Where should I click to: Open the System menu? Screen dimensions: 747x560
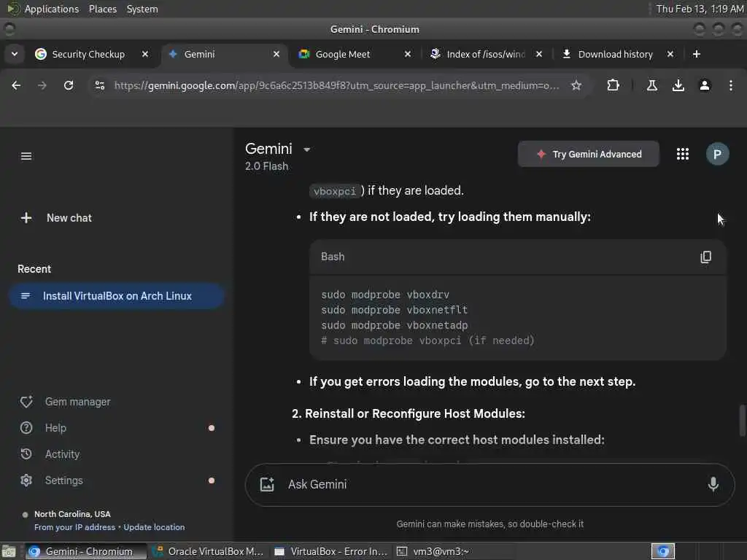[x=142, y=9]
